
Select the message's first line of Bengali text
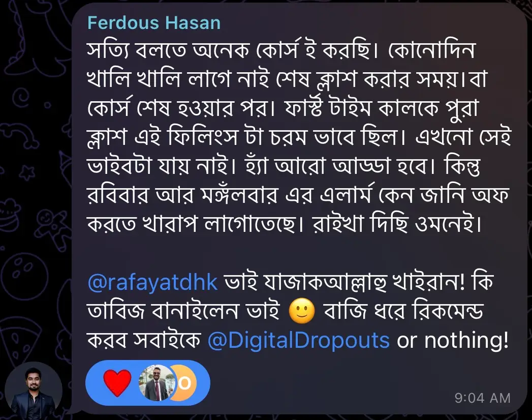tap(281, 50)
